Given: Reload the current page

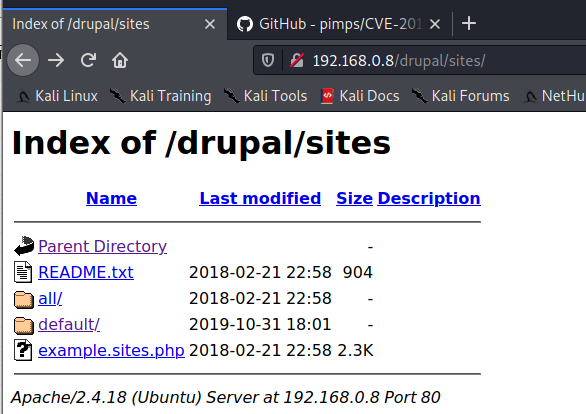Looking at the screenshot, I should (x=89, y=60).
